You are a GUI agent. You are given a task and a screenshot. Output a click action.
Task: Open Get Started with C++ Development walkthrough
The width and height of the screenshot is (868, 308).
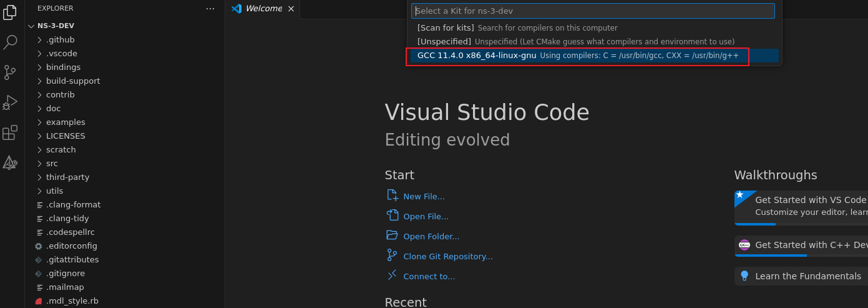pos(801,246)
